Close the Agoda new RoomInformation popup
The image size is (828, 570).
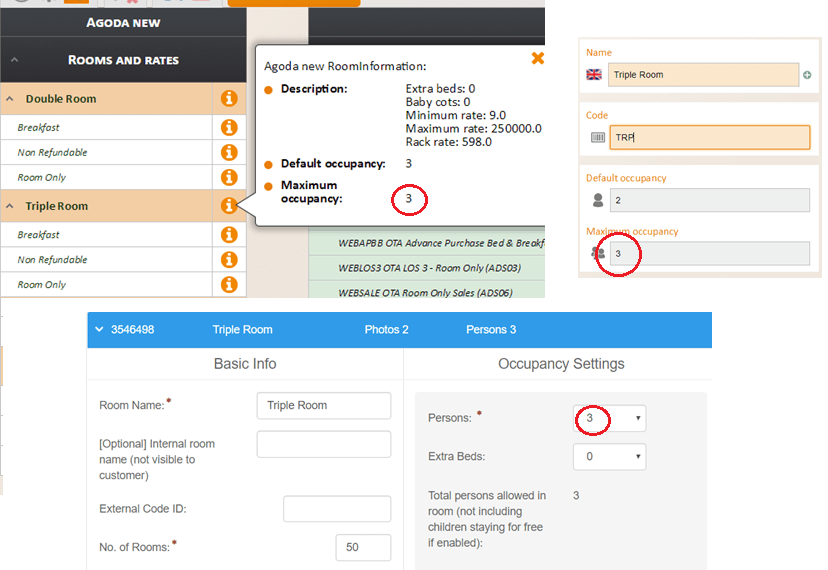click(x=538, y=58)
